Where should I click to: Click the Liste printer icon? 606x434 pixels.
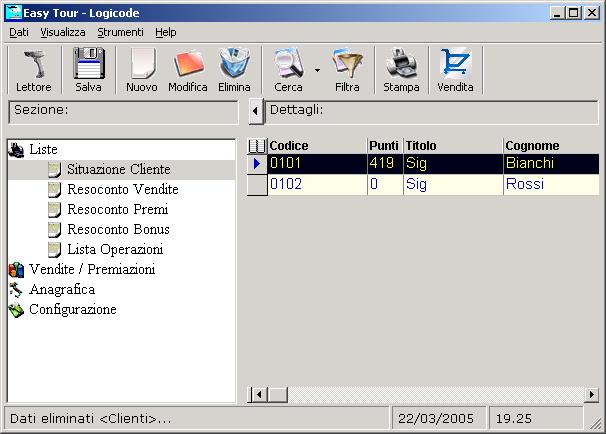click(17, 150)
